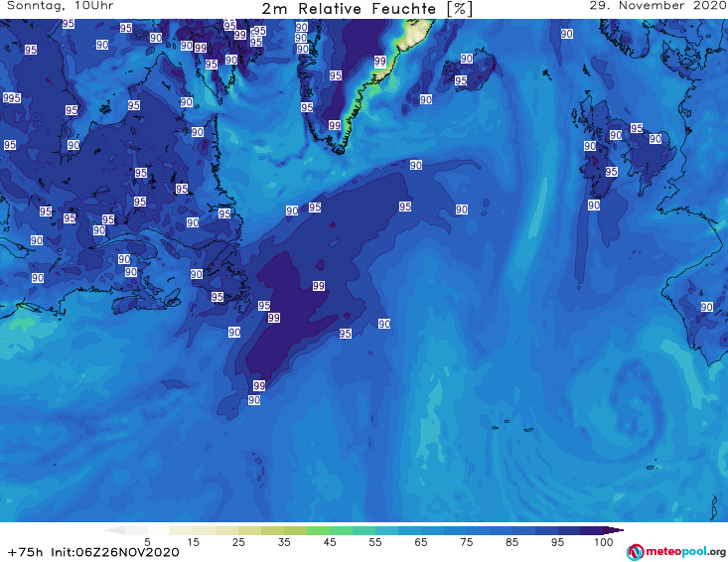Click the legend value '35'
The width and height of the screenshot is (728, 562).
coord(284,542)
